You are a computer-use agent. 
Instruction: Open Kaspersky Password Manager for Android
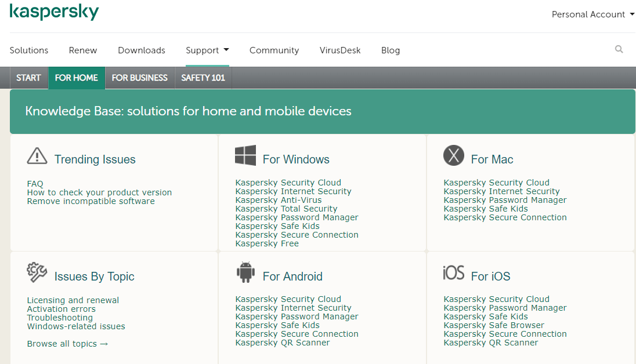pos(297,316)
